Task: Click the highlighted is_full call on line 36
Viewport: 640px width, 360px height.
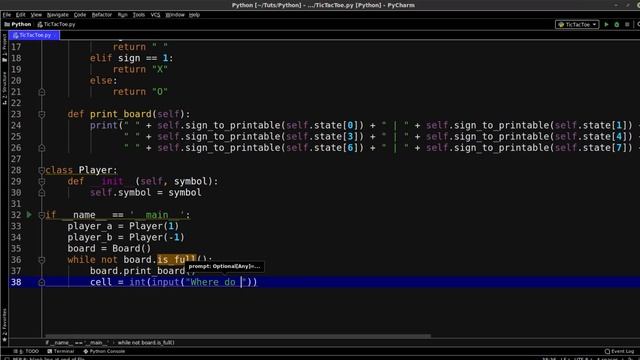Action: click(177, 260)
